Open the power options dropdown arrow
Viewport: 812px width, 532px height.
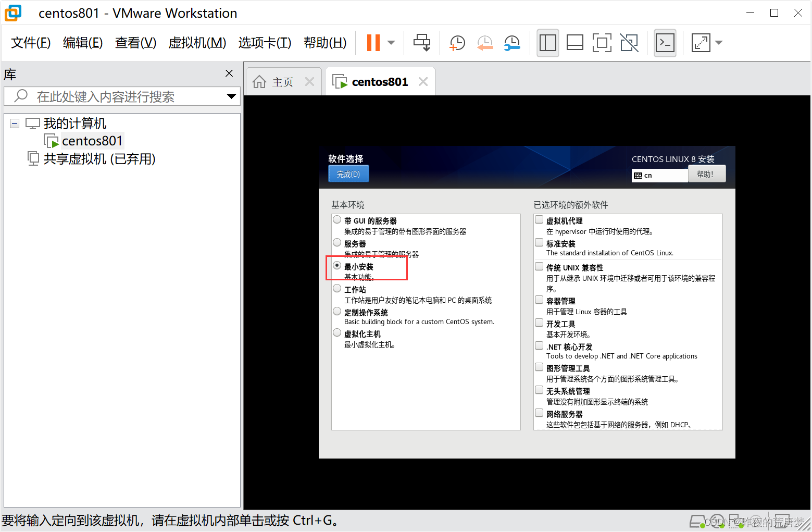[391, 43]
